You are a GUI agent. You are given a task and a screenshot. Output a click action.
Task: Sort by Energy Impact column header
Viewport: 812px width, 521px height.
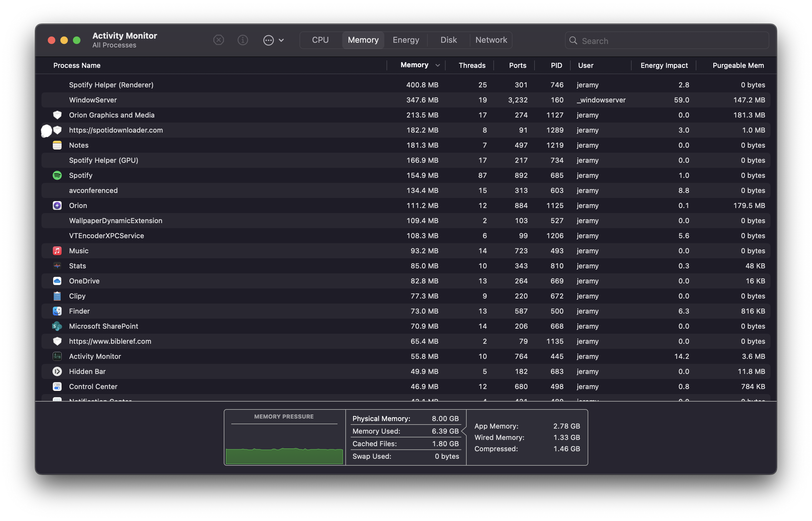664,65
